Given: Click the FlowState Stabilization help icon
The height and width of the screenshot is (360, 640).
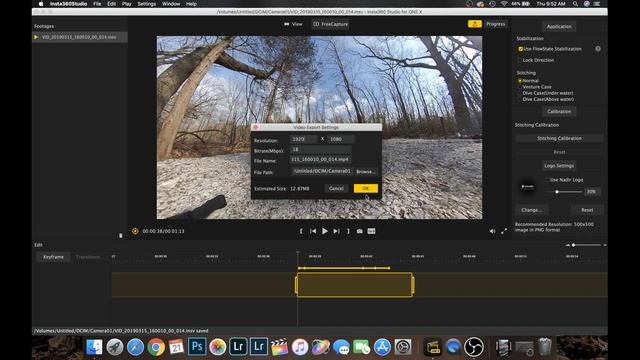Looking at the screenshot, I should click(598, 49).
